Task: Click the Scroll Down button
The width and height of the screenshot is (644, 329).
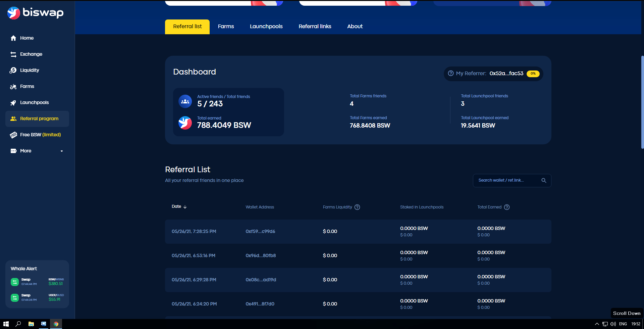Action: click(x=627, y=313)
